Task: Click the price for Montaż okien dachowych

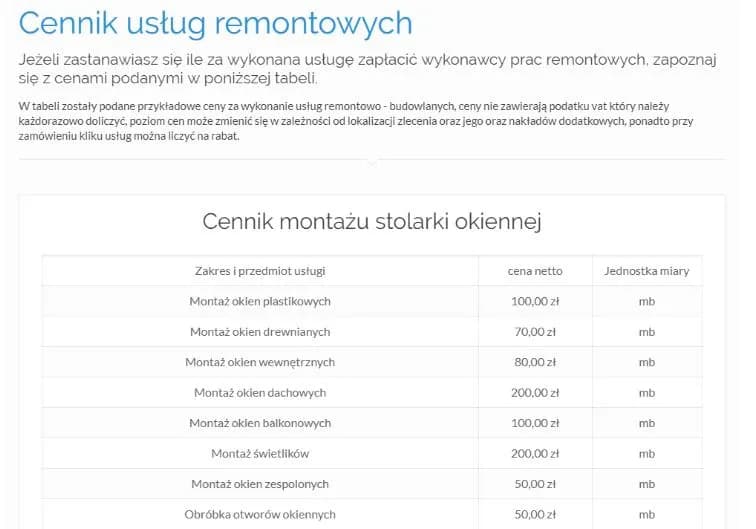Action: tap(535, 393)
